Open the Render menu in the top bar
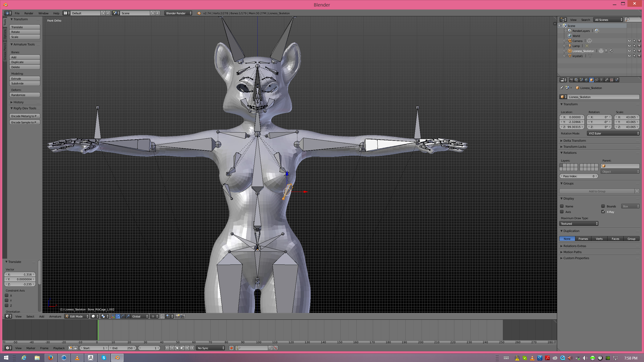This screenshot has height=362, width=644. pyautogui.click(x=29, y=13)
